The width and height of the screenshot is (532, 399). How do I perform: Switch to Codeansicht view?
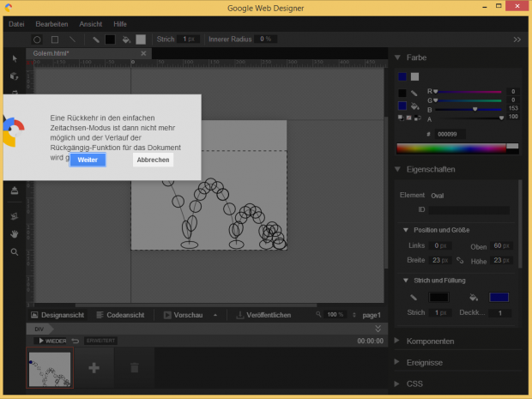tap(125, 315)
